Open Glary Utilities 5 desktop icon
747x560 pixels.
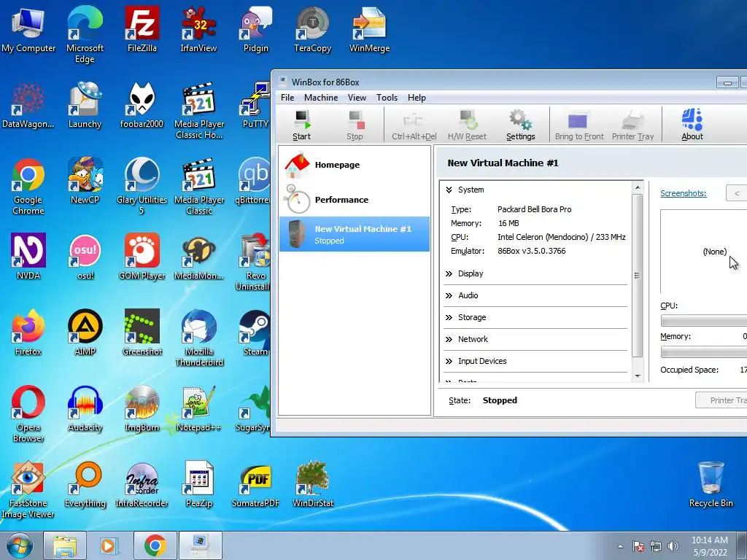pos(142,186)
